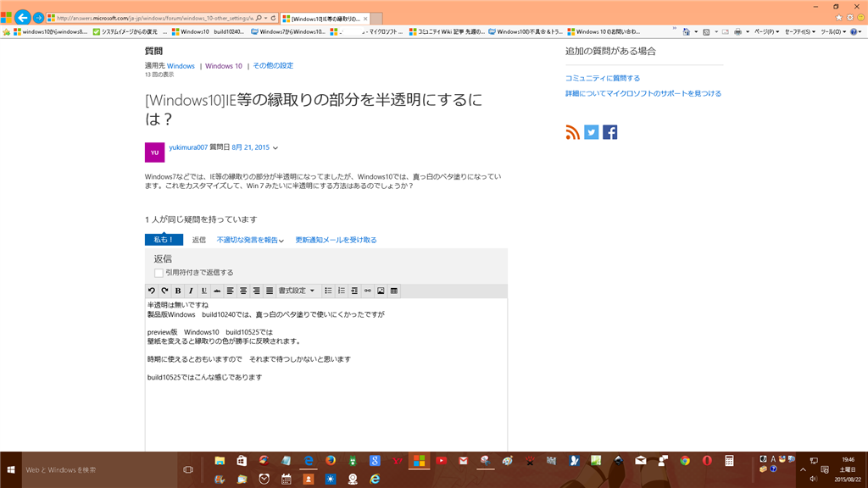The width and height of the screenshot is (868, 488).
Task: Click the IE favorites star icon
Action: coord(838,19)
